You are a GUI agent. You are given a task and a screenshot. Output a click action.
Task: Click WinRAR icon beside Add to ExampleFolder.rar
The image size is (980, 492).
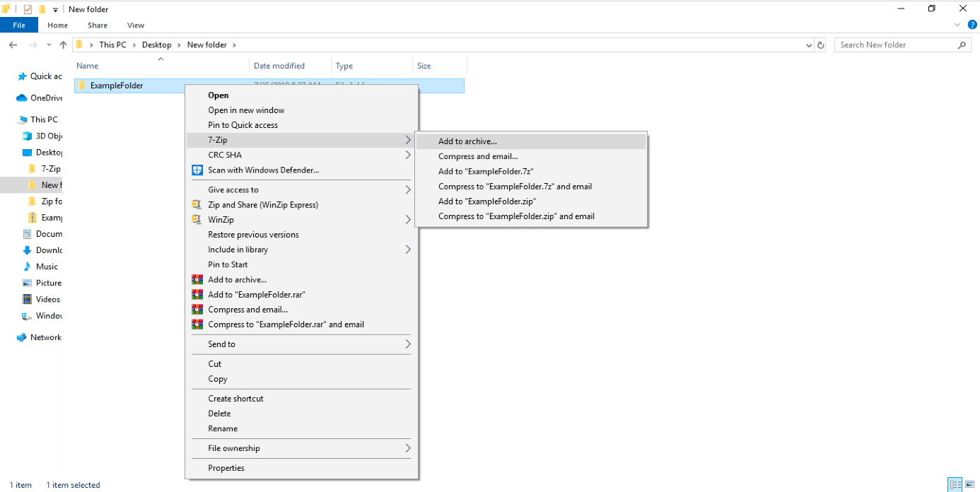click(197, 294)
